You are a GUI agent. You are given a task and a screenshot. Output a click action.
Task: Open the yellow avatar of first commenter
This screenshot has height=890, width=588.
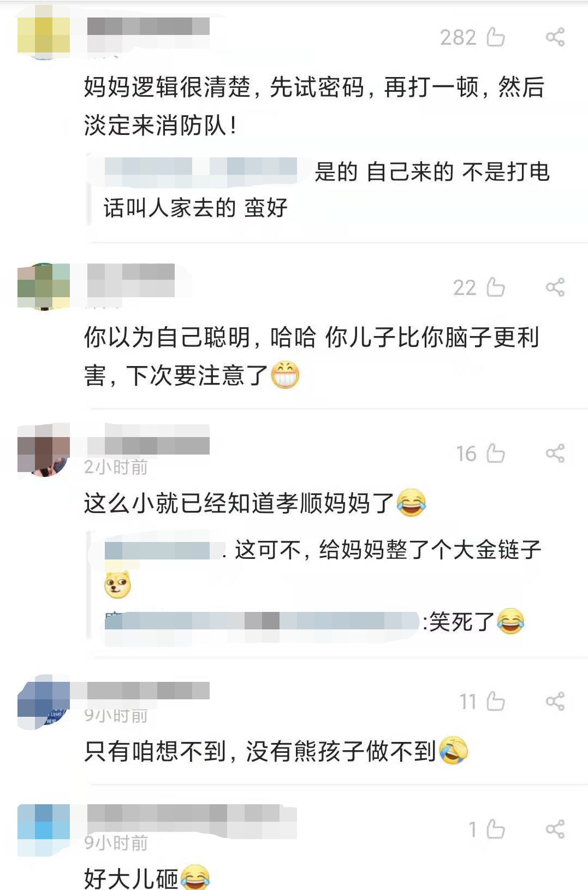pos(44,36)
